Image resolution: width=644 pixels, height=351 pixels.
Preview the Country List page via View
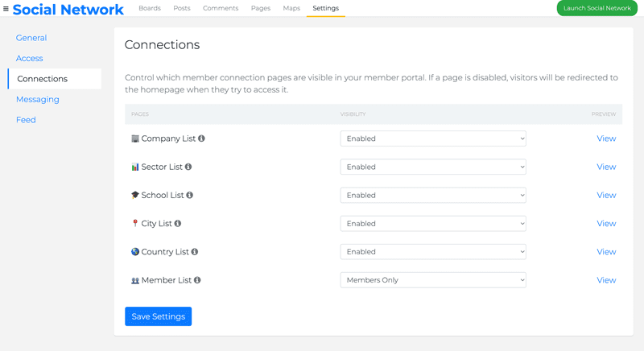click(x=606, y=252)
